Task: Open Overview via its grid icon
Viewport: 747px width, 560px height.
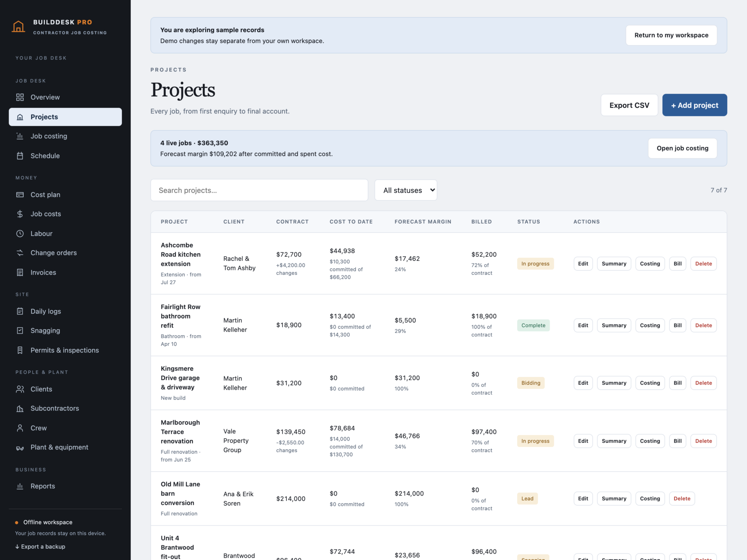Action: pos(20,97)
